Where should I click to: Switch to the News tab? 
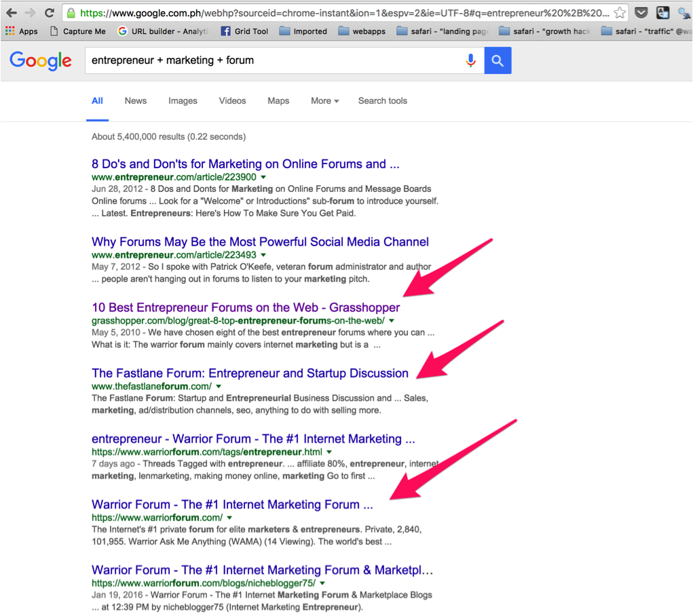135,101
